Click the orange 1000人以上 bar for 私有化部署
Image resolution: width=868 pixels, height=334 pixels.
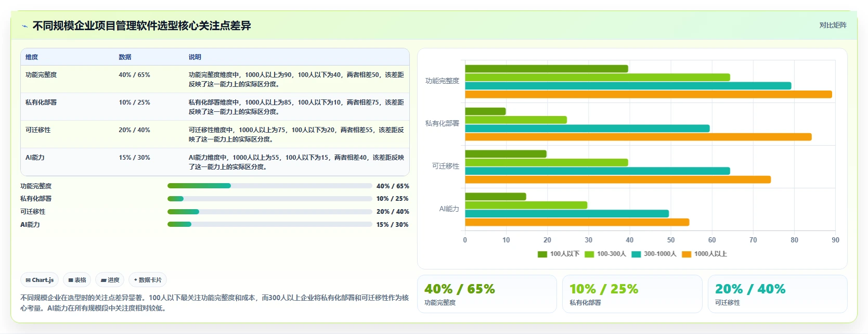pyautogui.click(x=638, y=137)
